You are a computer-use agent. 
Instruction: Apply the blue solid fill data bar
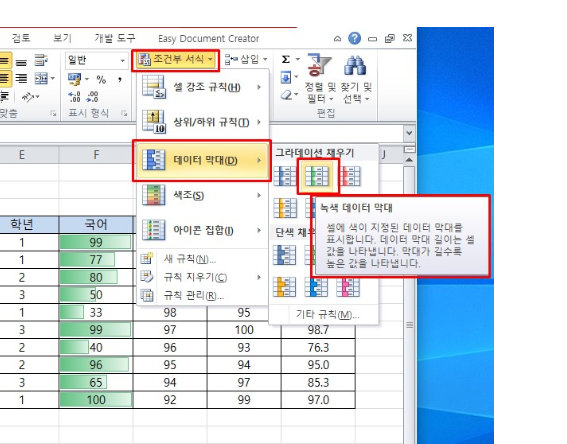[285, 255]
